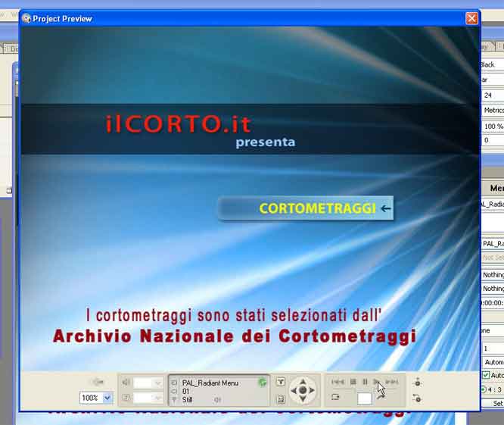
Task: Select the 4:3 aspect ratio radio button
Action: click(x=485, y=389)
